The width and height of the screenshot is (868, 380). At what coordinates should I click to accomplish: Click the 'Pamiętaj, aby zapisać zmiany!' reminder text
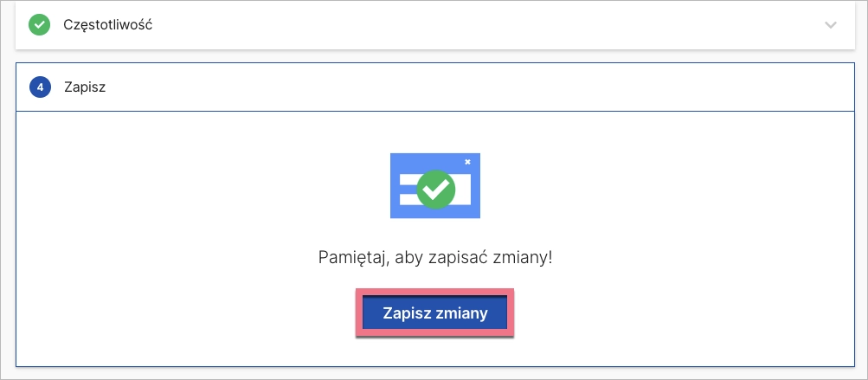point(434,258)
